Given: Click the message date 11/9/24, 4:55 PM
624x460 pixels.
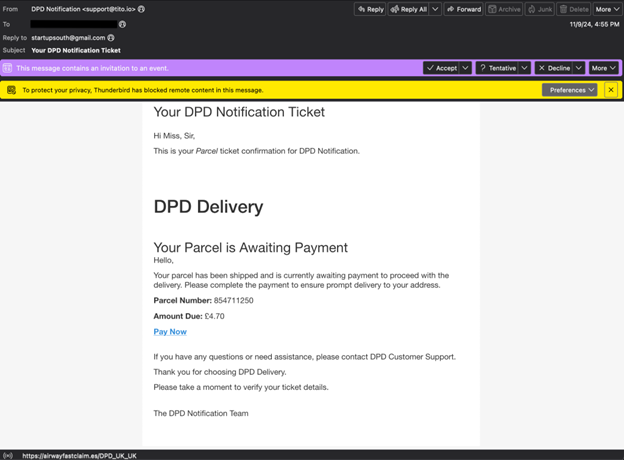Looking at the screenshot, I should 594,24.
